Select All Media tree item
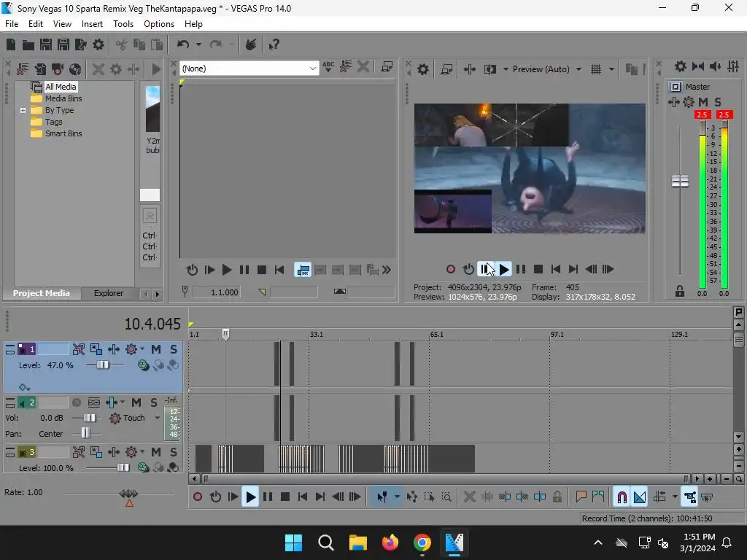 click(61, 87)
